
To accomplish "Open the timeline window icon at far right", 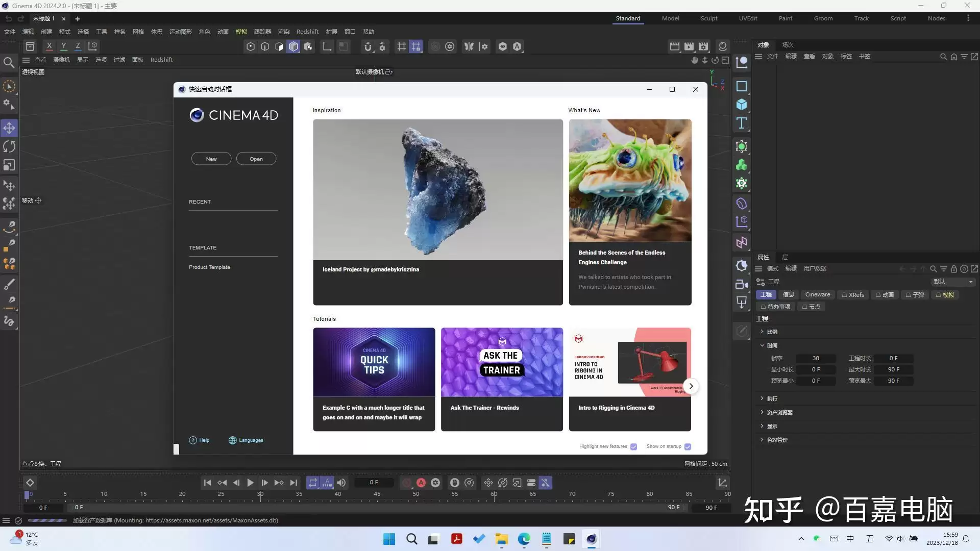I will (x=723, y=483).
